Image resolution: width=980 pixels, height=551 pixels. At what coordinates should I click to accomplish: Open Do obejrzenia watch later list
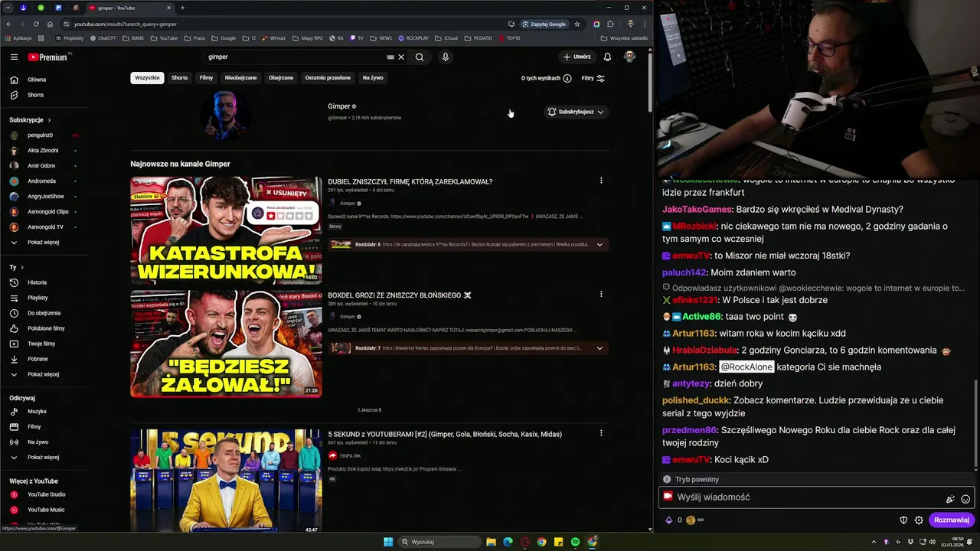pyautogui.click(x=44, y=313)
